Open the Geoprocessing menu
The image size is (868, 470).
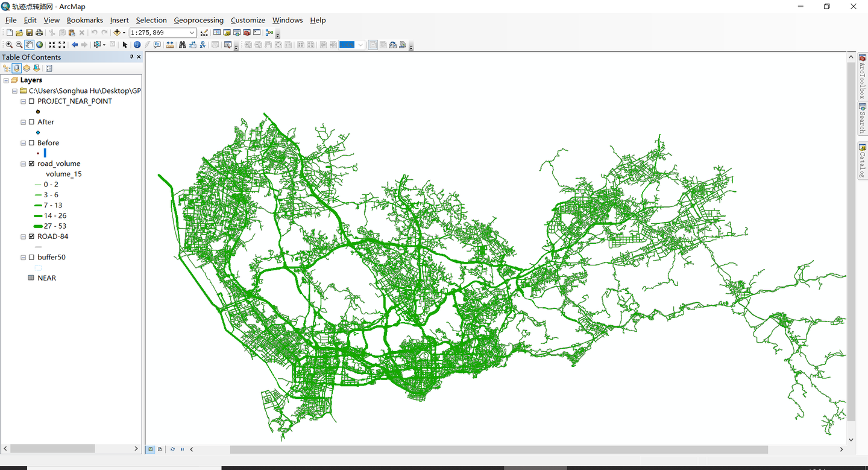199,20
